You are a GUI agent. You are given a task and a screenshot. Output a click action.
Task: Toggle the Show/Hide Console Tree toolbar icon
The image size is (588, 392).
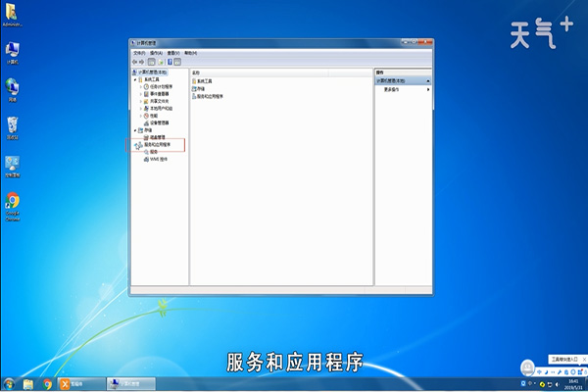click(x=152, y=62)
